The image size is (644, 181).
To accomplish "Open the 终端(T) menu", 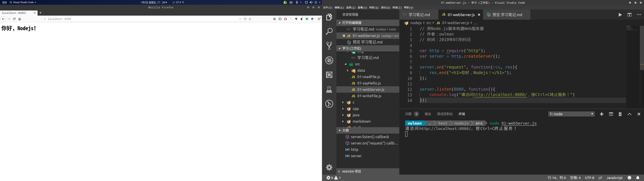I will click(397, 8).
